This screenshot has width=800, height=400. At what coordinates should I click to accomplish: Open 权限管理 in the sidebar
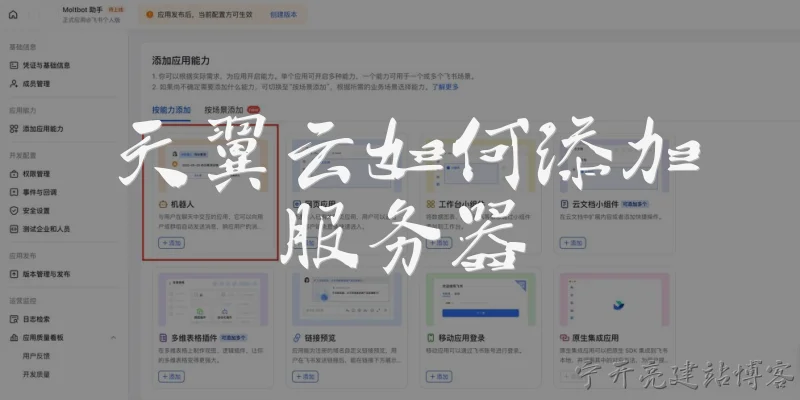(36, 174)
